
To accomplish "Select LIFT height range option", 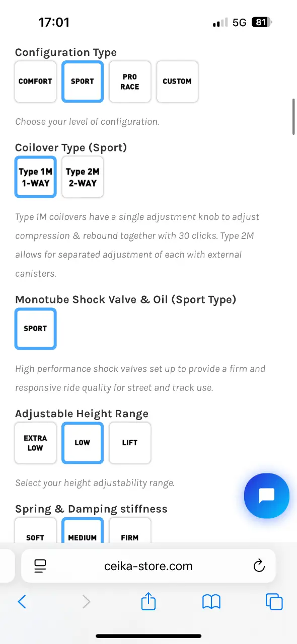I will pyautogui.click(x=130, y=443).
